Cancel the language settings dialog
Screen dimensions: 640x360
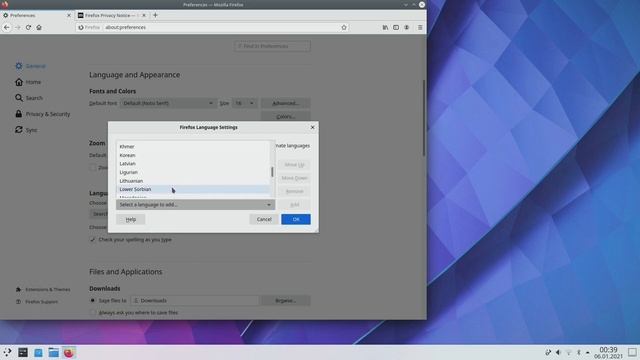pos(264,219)
